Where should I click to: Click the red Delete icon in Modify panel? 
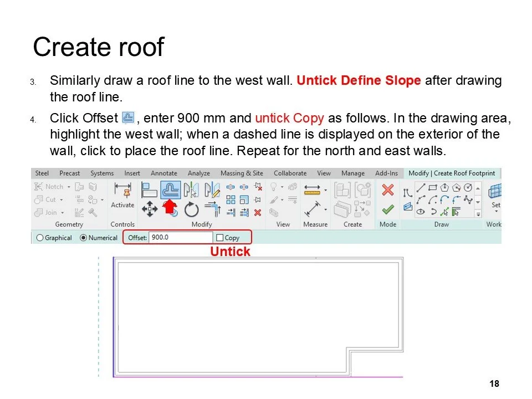pyautogui.click(x=258, y=212)
